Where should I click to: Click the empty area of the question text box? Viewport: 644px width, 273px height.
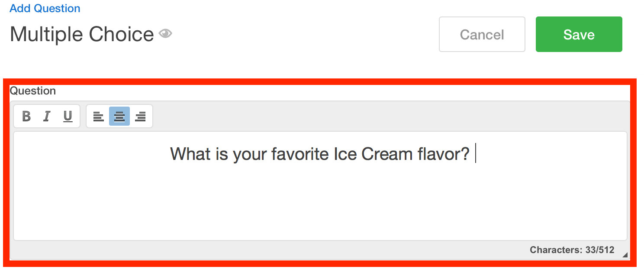coord(320,204)
